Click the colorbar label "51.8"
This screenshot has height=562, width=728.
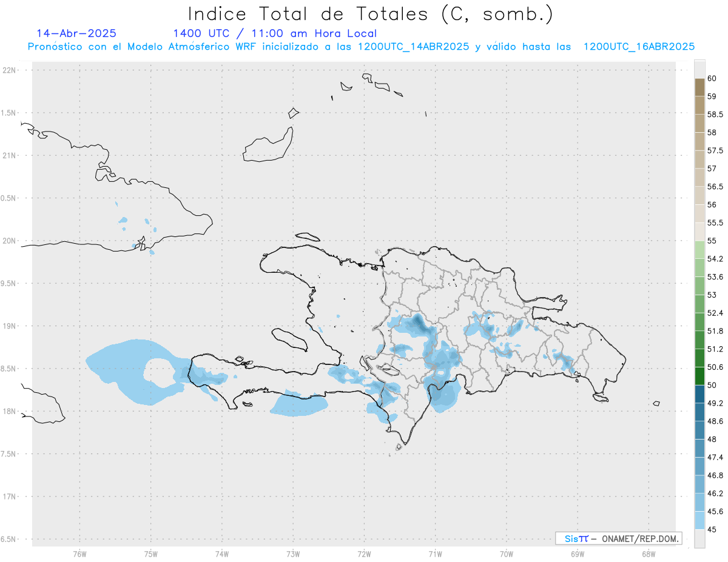(715, 331)
